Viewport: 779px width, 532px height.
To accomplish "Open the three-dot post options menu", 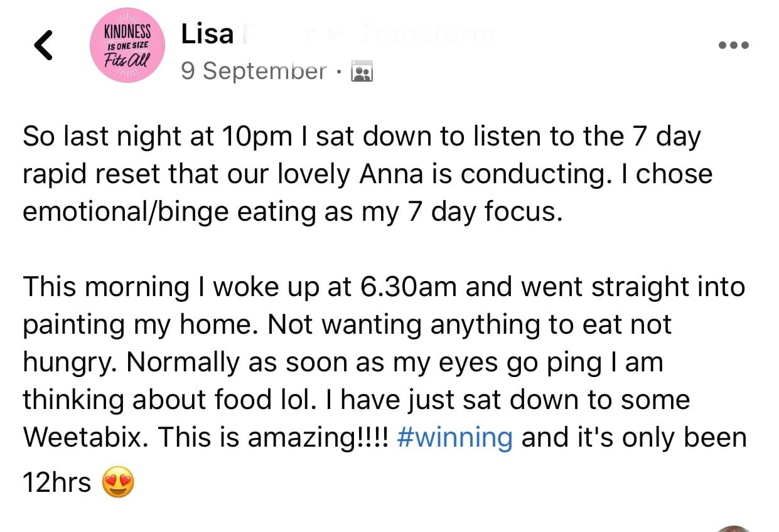I will (x=735, y=45).
